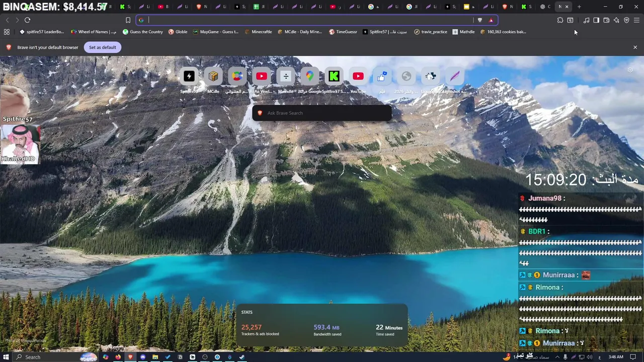This screenshot has height=362, width=644.
Task: Open the Minecraftle bookmark
Action: point(258,32)
